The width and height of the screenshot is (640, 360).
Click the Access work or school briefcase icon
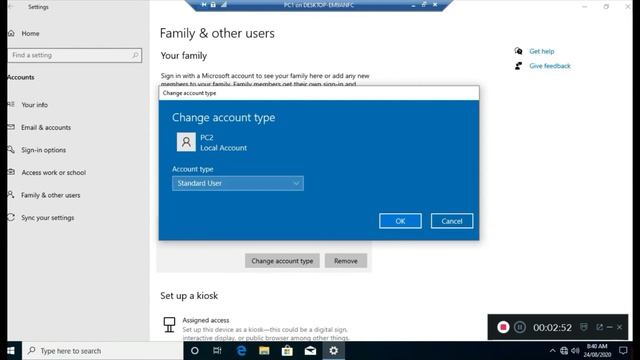[x=11, y=172]
